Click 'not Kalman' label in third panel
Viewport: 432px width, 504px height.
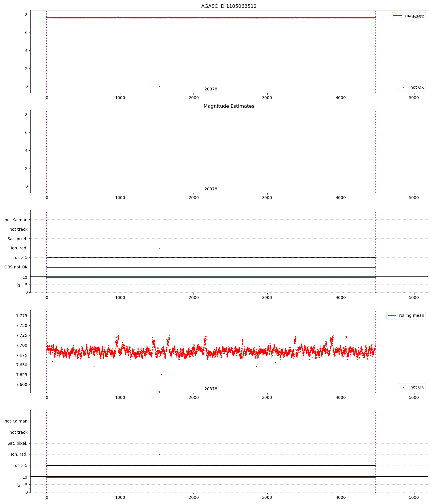(16, 220)
